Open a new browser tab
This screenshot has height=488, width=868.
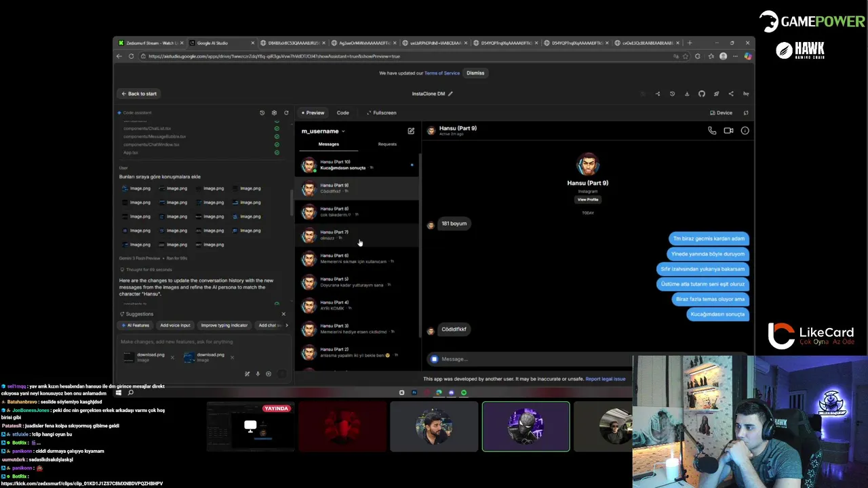pyautogui.click(x=690, y=43)
